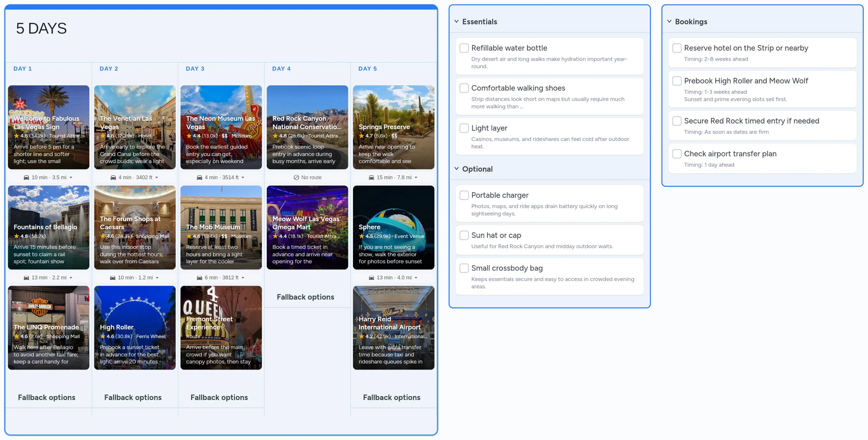Tick the Portable charger checkbox
Screen dimensions: 868x440
(464, 195)
